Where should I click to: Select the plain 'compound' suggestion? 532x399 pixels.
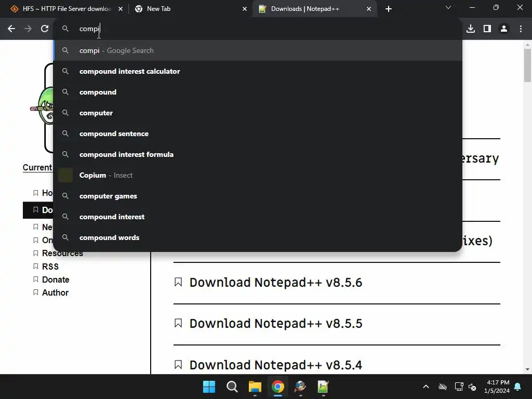(x=258, y=92)
